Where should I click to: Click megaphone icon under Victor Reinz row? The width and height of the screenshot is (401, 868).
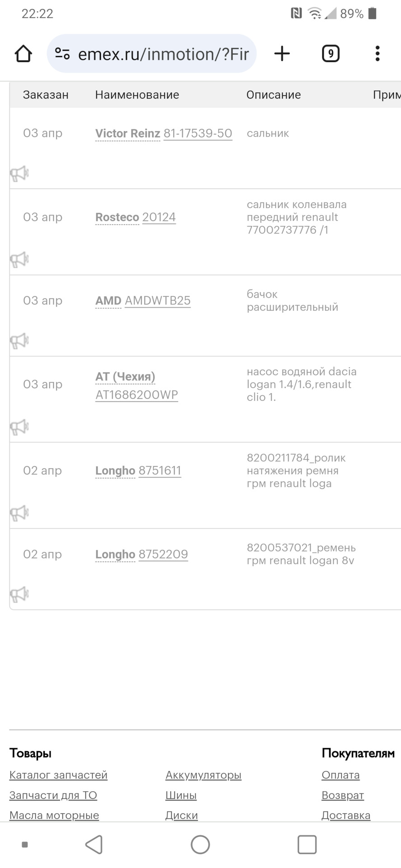point(19,174)
